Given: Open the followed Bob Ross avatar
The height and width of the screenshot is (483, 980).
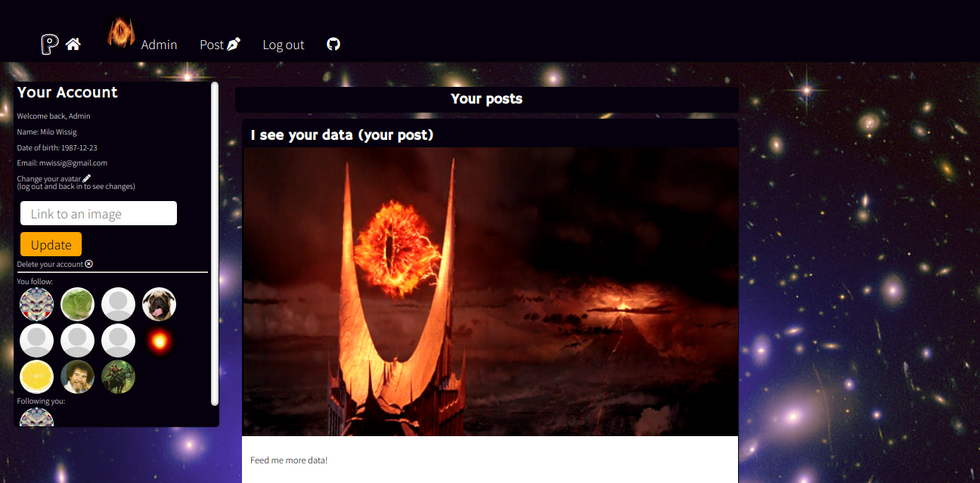Looking at the screenshot, I should [x=77, y=376].
